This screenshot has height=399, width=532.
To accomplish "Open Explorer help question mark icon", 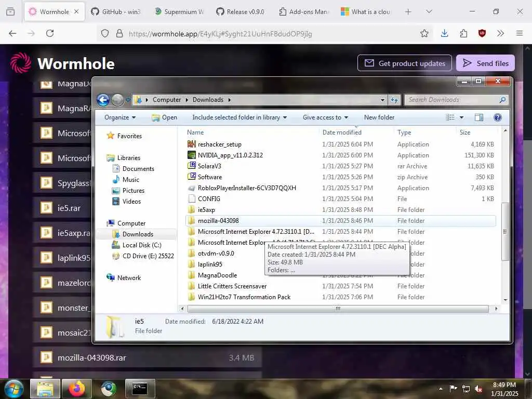I will pyautogui.click(x=497, y=117).
